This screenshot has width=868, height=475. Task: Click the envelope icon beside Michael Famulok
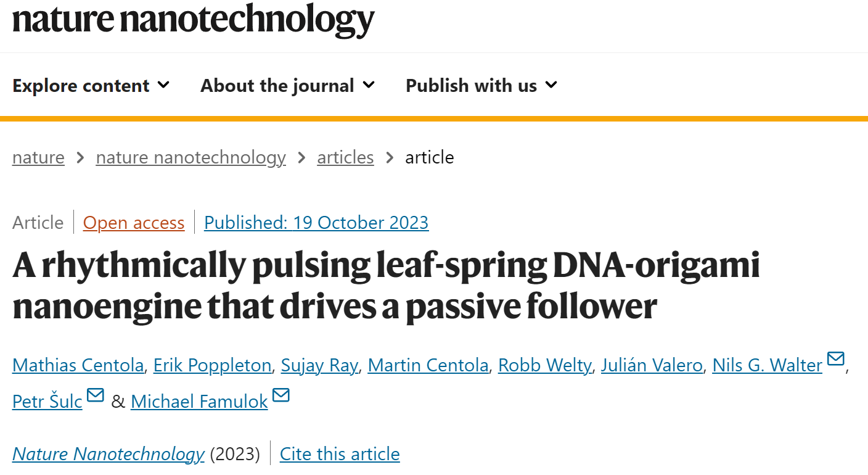coord(281,395)
